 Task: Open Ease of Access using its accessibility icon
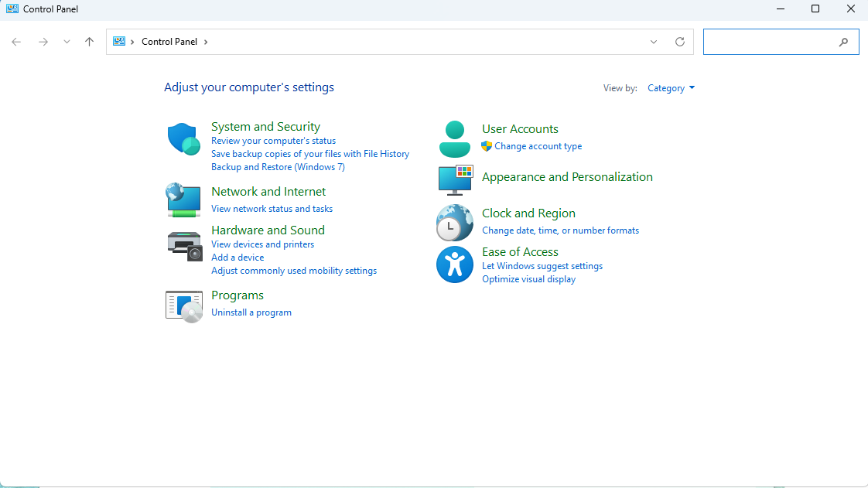[454, 264]
